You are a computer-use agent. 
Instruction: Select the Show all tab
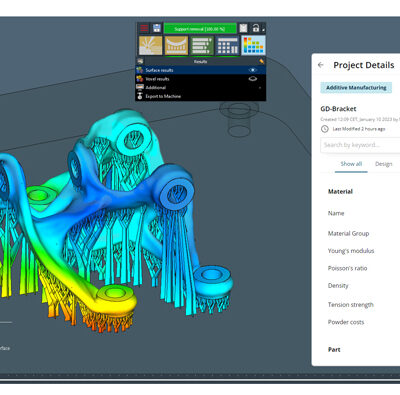351,164
